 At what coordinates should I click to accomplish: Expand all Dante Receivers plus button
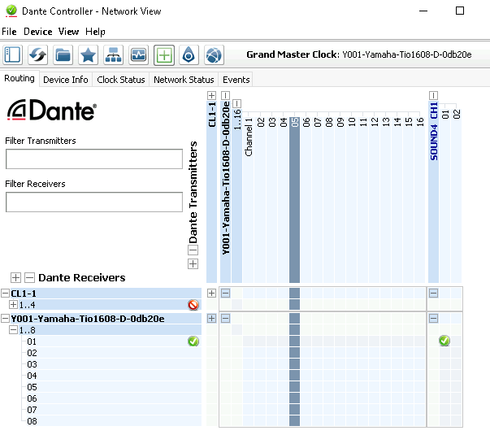(15, 277)
